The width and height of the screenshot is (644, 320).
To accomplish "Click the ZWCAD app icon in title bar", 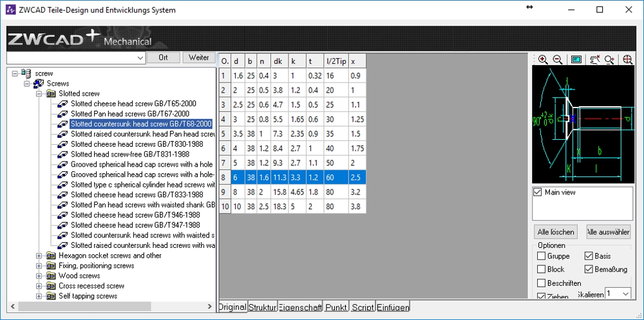I will 10,10.
